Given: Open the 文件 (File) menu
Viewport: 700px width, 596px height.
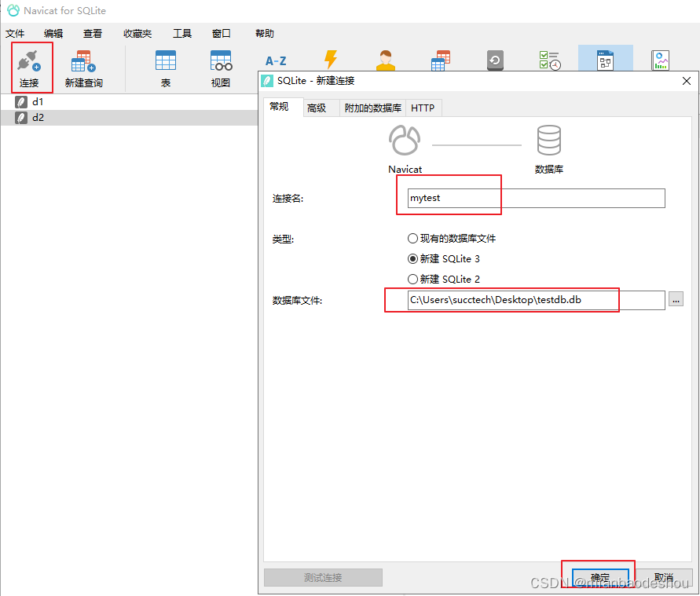Looking at the screenshot, I should [15, 34].
